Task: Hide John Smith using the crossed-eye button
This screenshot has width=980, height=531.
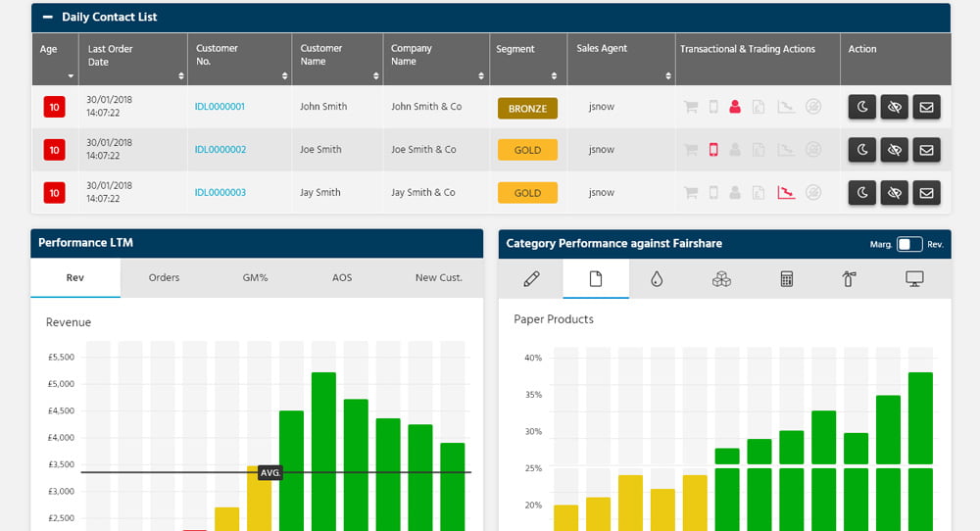Action: 894,107
